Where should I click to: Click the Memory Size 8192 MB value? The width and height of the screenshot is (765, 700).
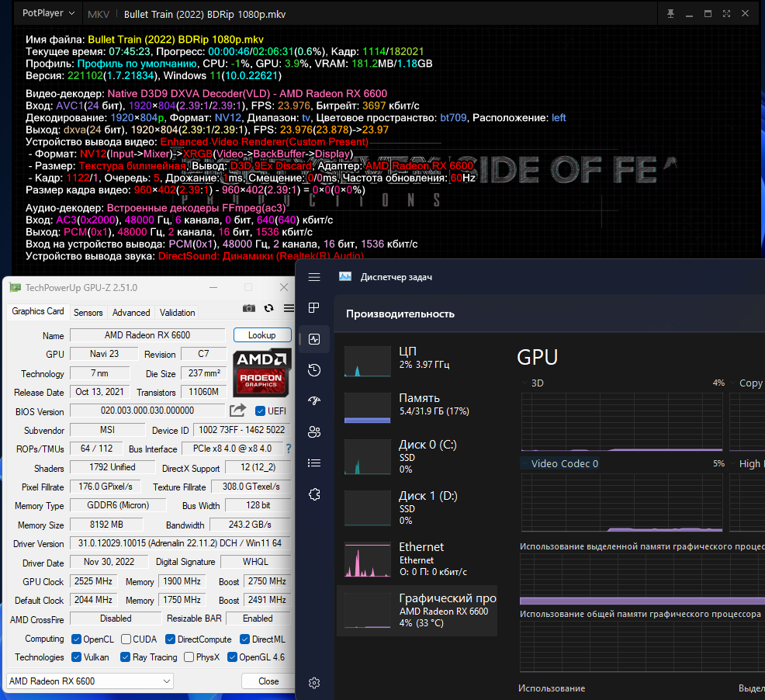(x=106, y=525)
